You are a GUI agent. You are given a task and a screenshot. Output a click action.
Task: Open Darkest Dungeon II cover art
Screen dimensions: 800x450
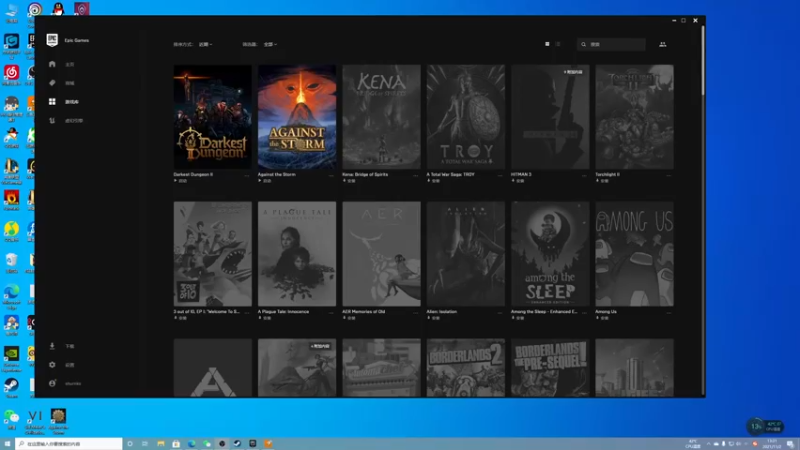(213, 117)
